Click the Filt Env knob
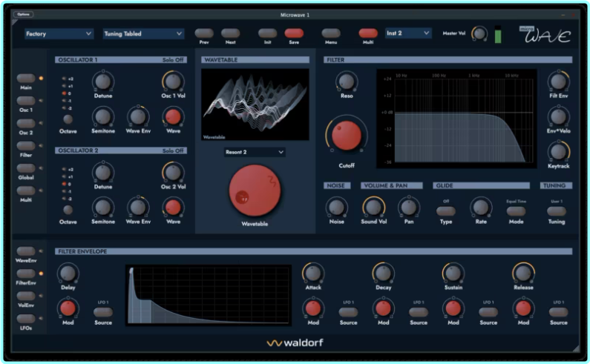Image resolution: width=590 pixels, height=364 pixels. coord(558,82)
